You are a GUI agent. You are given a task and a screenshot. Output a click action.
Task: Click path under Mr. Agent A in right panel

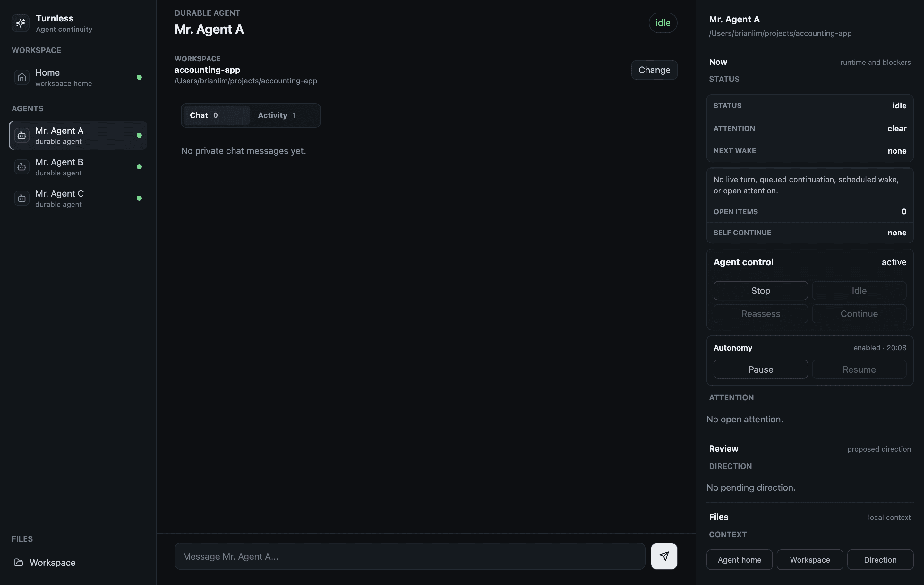pos(780,33)
